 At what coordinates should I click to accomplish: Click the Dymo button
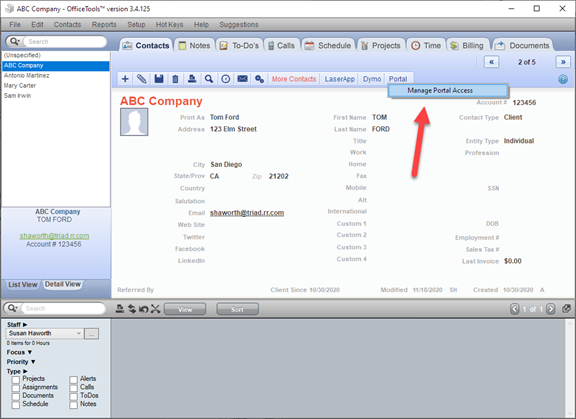tap(372, 79)
